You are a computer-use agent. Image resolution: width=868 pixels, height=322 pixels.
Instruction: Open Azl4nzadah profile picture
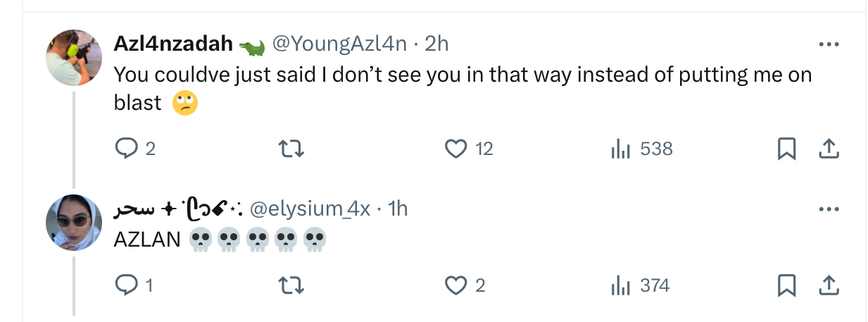74,58
